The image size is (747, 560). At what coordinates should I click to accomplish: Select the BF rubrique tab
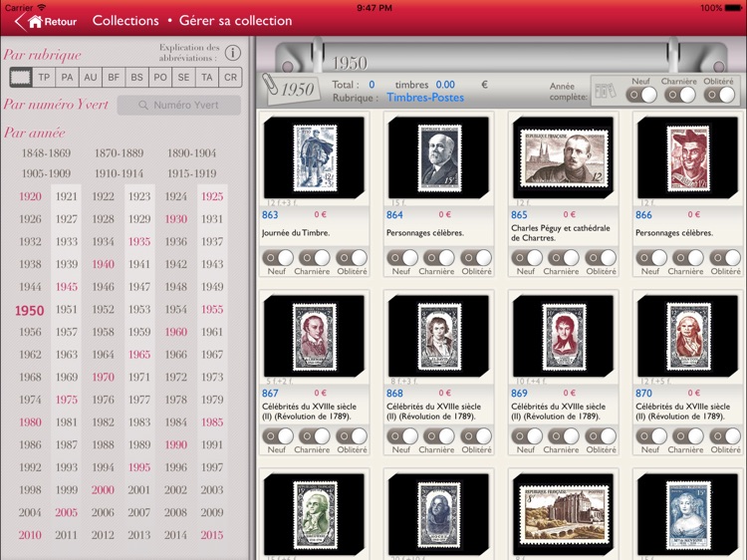pyautogui.click(x=114, y=77)
